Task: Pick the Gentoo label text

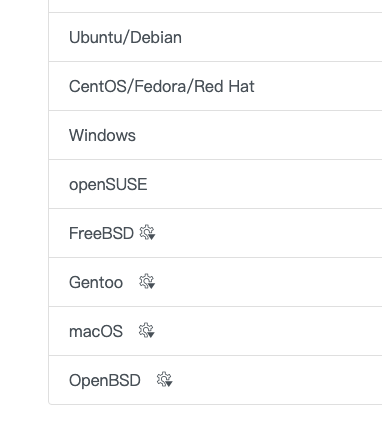Action: click(96, 282)
